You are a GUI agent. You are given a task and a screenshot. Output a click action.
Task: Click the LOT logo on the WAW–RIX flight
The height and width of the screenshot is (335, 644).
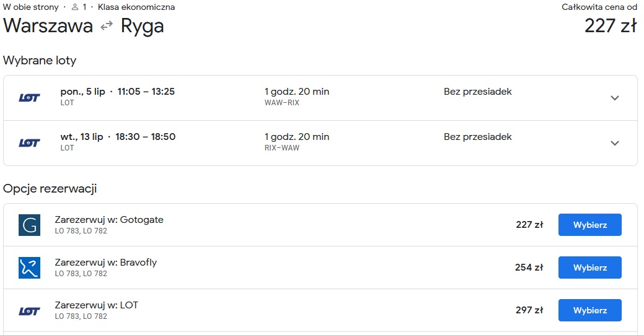point(29,98)
